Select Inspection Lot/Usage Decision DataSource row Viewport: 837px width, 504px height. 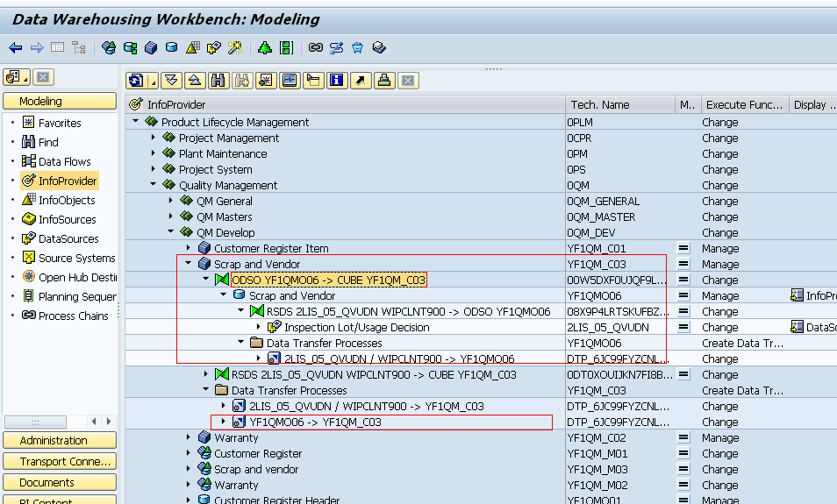pos(356,327)
